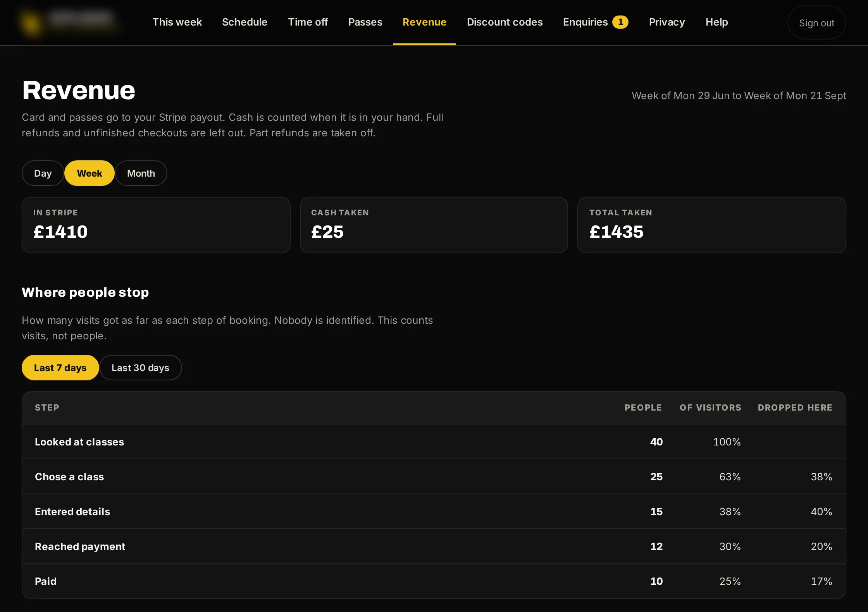The image size is (868, 612).
Task: Click the Cash Taken £25 card
Action: click(434, 225)
